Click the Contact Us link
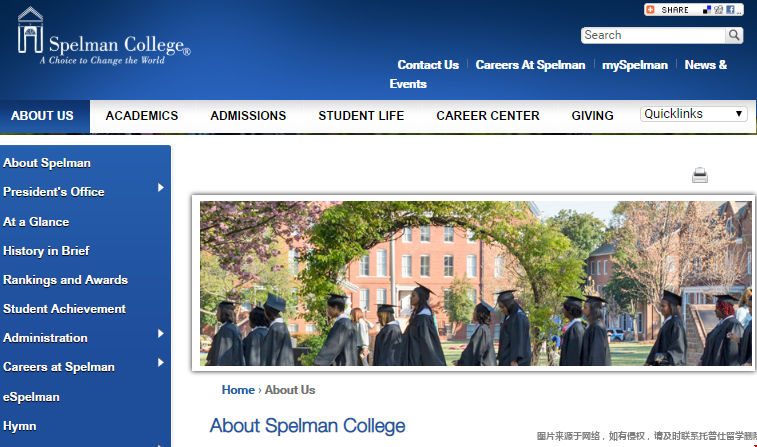This screenshot has width=757, height=447. point(428,65)
